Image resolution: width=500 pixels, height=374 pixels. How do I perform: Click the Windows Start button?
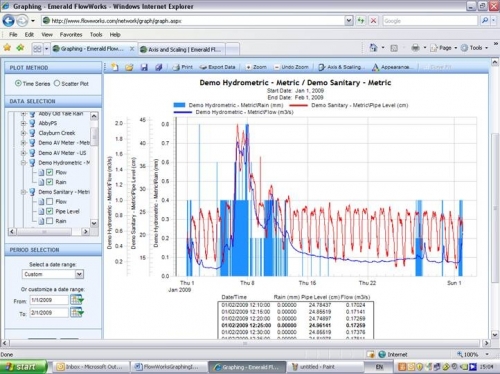(23, 367)
